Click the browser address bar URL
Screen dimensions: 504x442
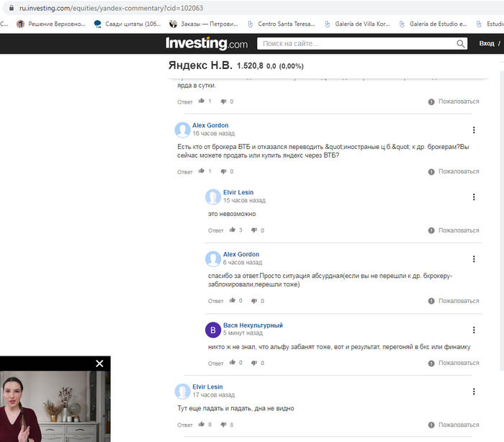pyautogui.click(x=111, y=8)
